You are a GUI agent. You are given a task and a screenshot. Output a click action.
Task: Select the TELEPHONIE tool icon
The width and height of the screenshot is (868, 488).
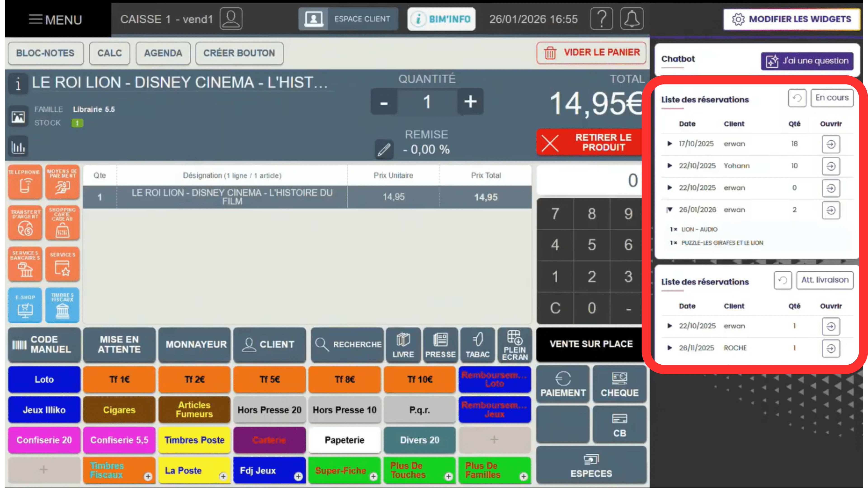click(x=25, y=182)
